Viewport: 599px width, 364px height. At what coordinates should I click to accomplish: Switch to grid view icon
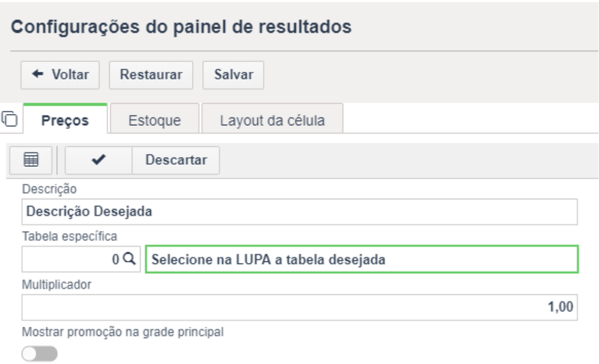click(x=31, y=160)
